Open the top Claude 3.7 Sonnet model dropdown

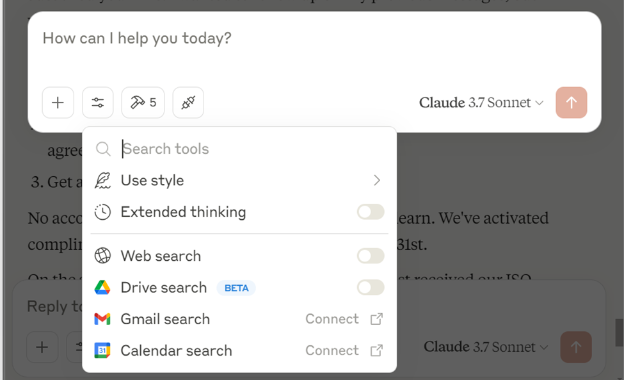(481, 103)
